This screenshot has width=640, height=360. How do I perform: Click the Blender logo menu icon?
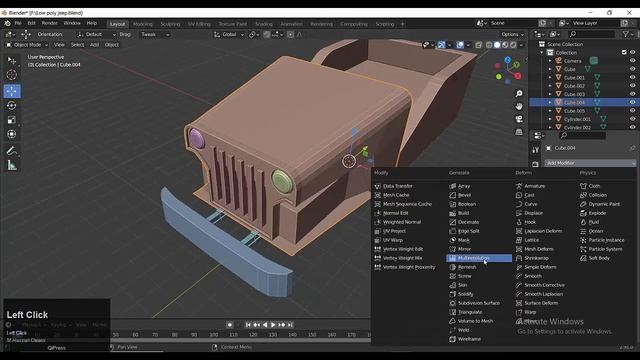tap(7, 23)
